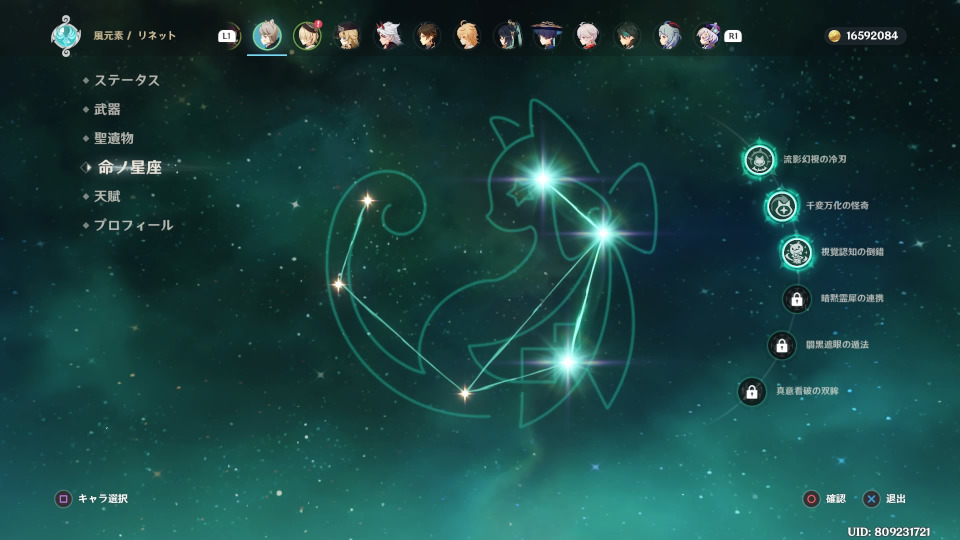The height and width of the screenshot is (540, 960).
Task: Click 流影幻視の冷刃 label text
Action: [x=815, y=159]
